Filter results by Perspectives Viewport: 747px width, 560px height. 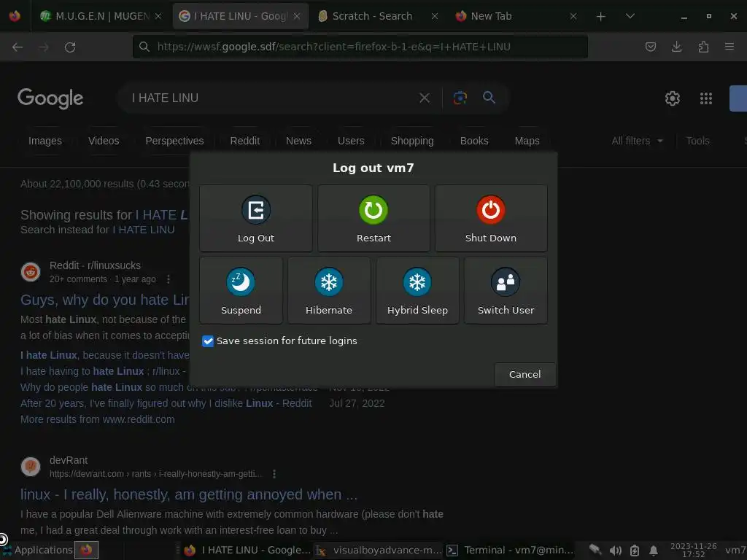click(x=174, y=141)
